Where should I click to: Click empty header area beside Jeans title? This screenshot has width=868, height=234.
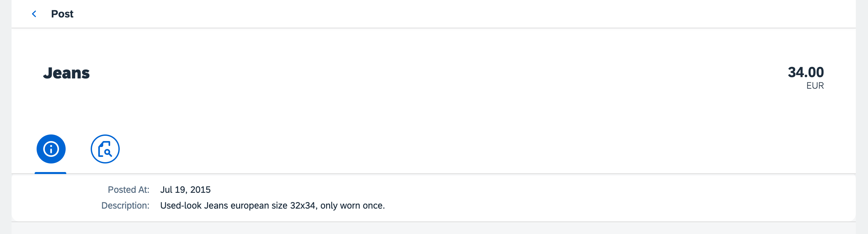coord(438,73)
